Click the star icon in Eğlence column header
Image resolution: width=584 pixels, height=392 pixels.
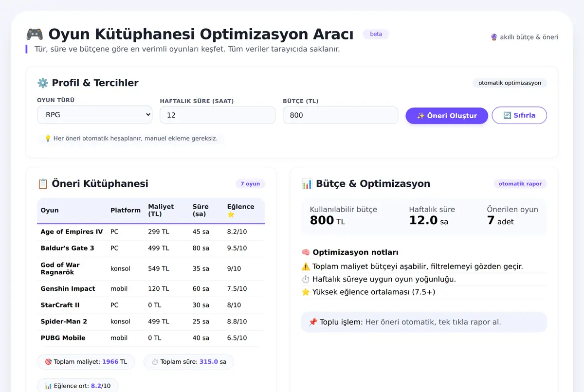pyautogui.click(x=231, y=214)
